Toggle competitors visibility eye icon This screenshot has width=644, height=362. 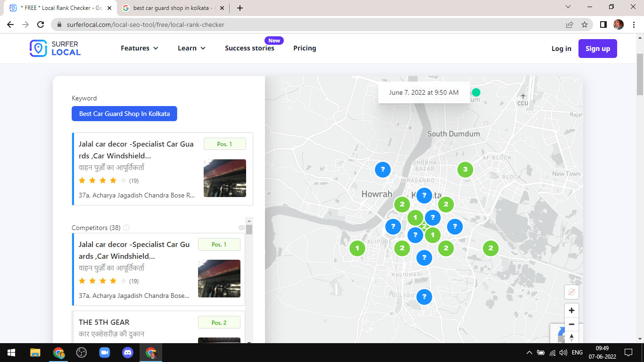tap(242, 228)
